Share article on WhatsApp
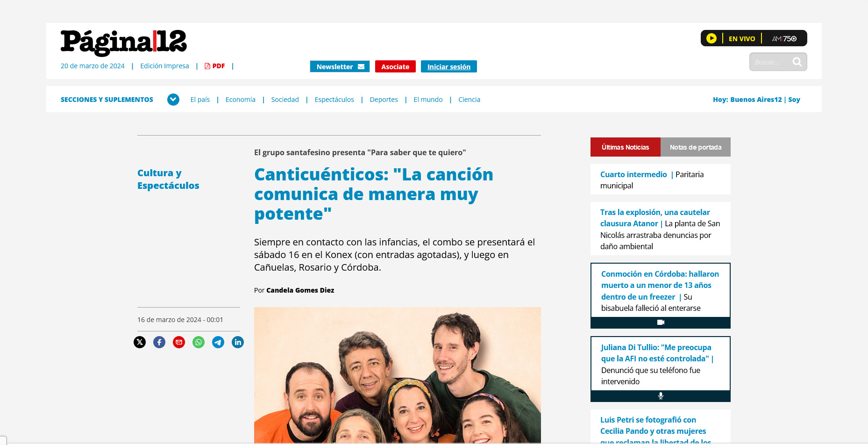 click(x=199, y=342)
